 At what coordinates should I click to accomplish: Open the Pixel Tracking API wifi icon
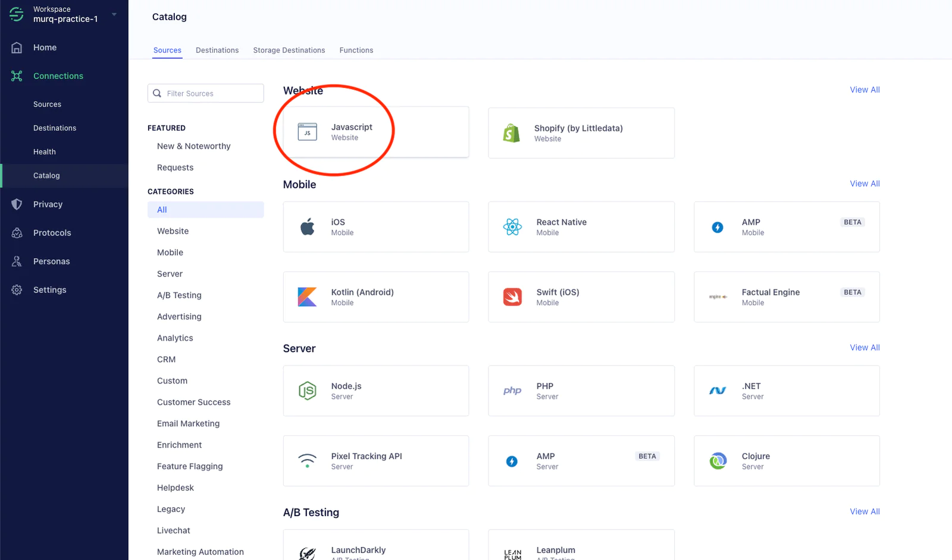(x=307, y=461)
